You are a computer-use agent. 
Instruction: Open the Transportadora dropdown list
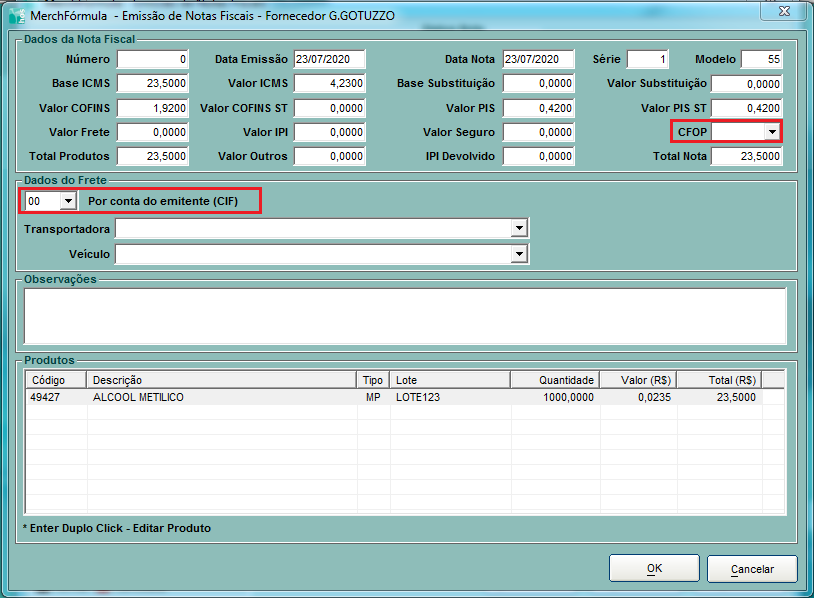pos(518,229)
